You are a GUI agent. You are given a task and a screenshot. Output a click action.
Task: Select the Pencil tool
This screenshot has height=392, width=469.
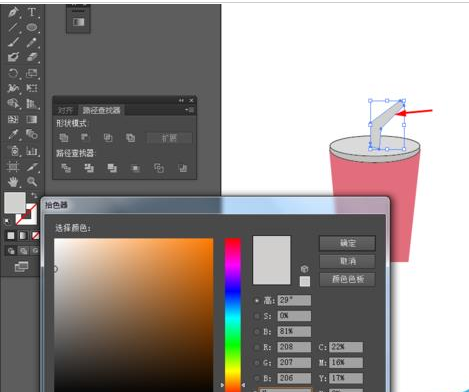(x=32, y=42)
